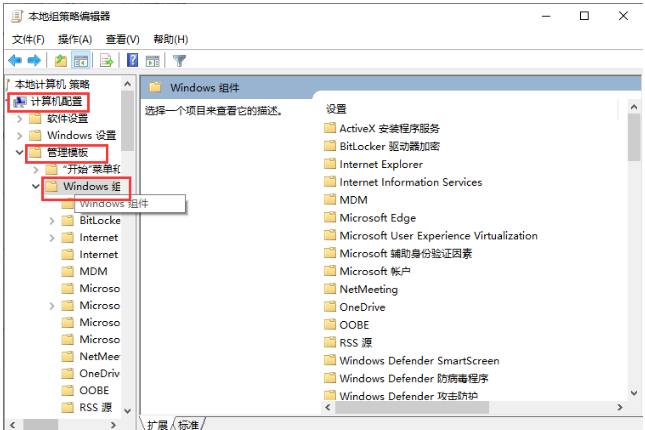Screen dimensions: 645x430
Task: Click the Filter funnel toolbar icon
Action: 179,61
